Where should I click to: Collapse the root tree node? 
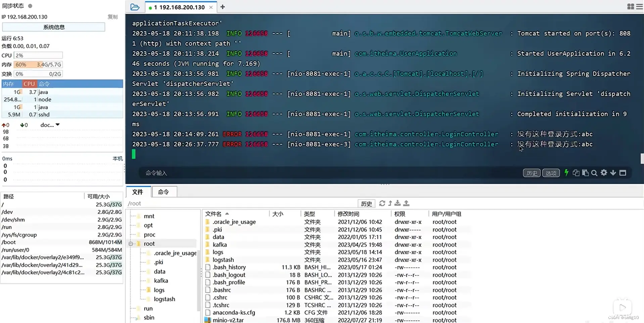tap(131, 244)
